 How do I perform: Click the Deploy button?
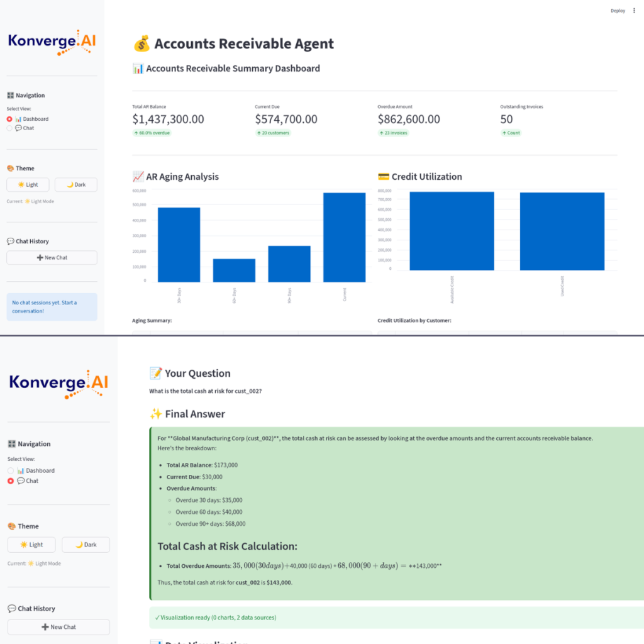point(618,11)
